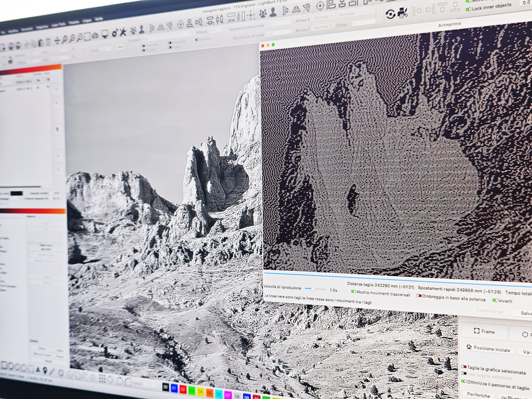Click the Spaziatura orizzontale input field

(x=278, y=23)
